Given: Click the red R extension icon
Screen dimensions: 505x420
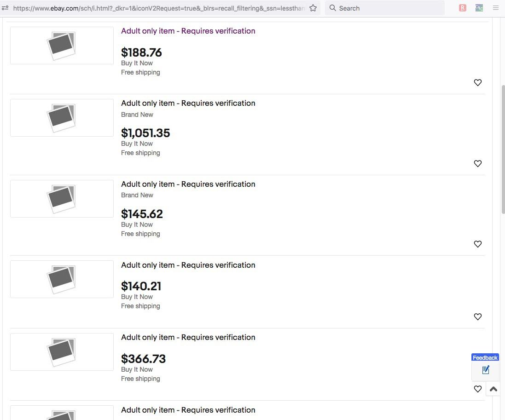Looking at the screenshot, I should (x=463, y=8).
